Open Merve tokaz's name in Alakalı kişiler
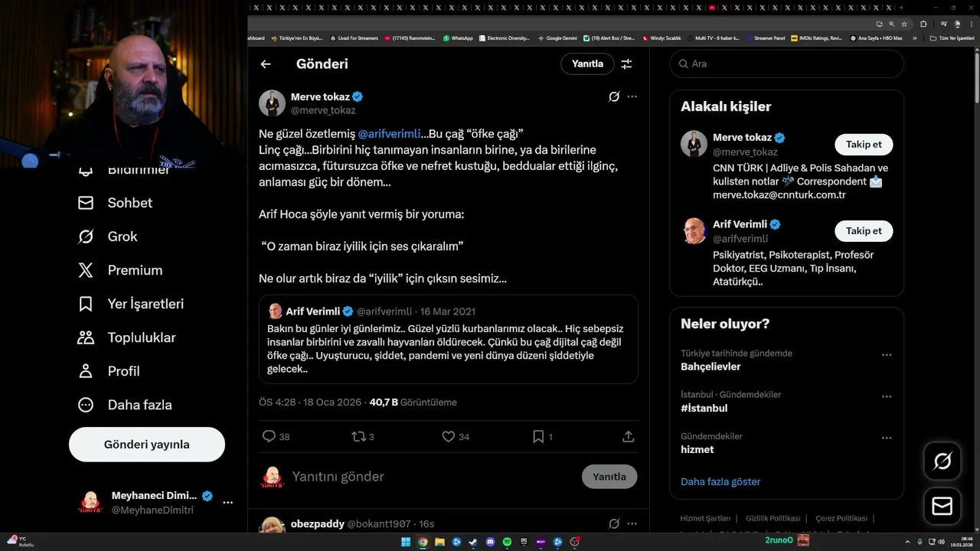980x551 pixels. click(743, 138)
